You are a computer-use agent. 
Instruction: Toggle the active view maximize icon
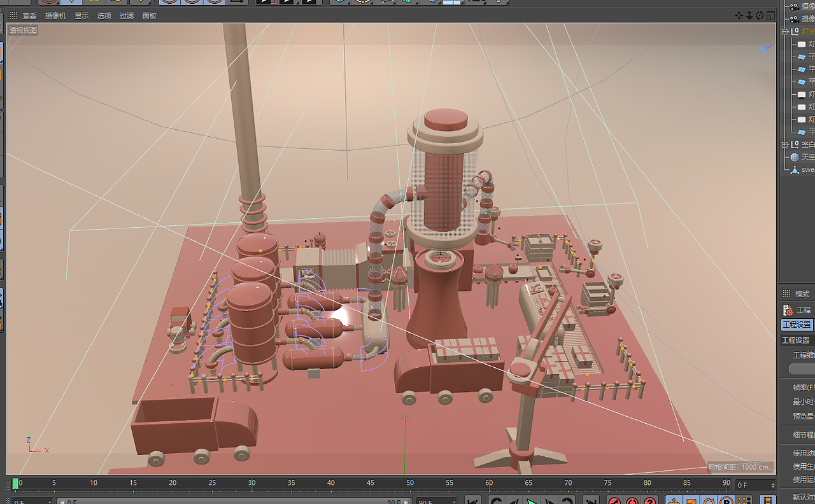(x=770, y=15)
